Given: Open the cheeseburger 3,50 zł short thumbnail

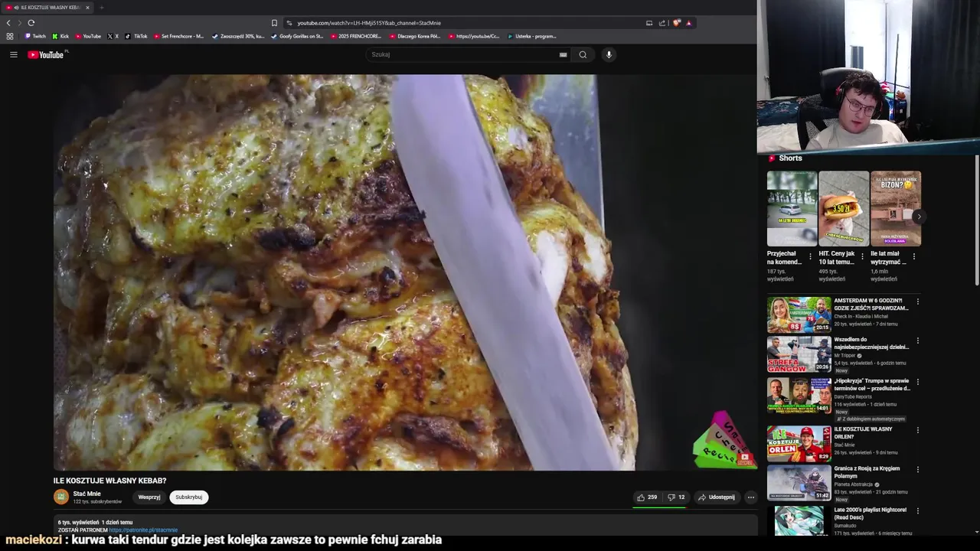Looking at the screenshot, I should tap(844, 208).
